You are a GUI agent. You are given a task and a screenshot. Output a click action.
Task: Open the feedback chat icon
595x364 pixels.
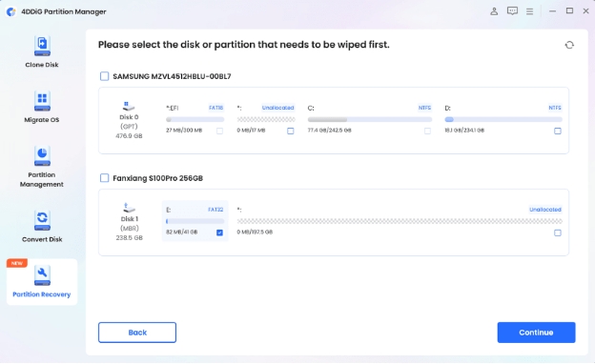[512, 11]
